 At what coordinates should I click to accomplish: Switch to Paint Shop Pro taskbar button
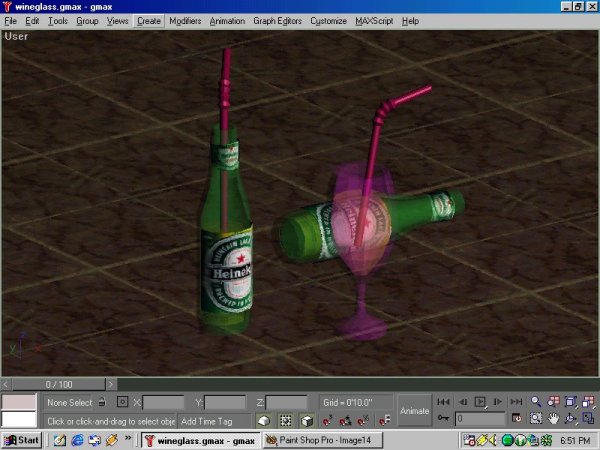pos(323,440)
